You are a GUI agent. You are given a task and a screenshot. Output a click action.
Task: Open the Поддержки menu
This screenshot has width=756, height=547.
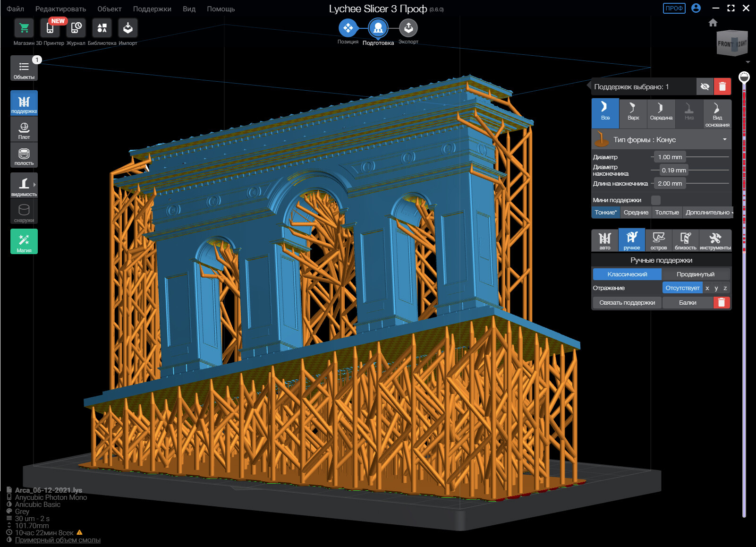[152, 9]
